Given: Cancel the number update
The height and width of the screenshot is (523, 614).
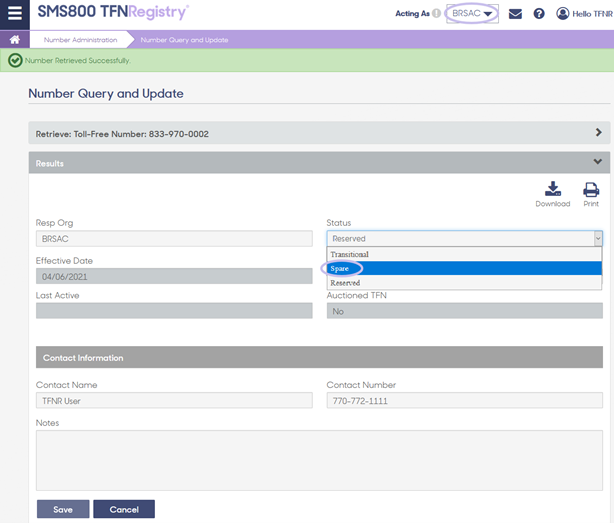Looking at the screenshot, I should tap(124, 509).
